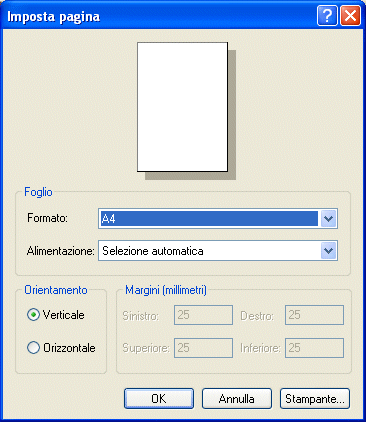366x422 pixels.
Task: Focus the Inferiore margin input field
Action: [314, 348]
